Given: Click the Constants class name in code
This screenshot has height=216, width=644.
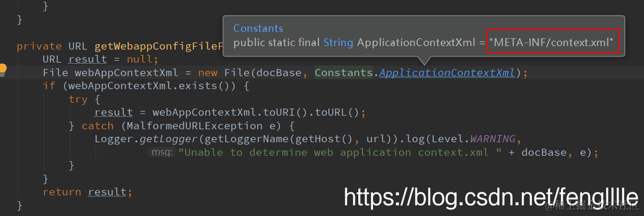Looking at the screenshot, I should point(344,73).
